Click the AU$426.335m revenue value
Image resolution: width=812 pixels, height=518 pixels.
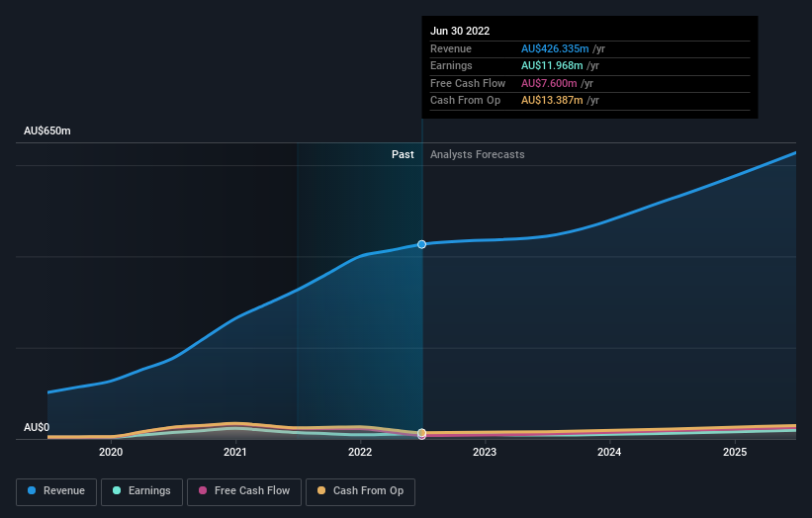coord(555,48)
